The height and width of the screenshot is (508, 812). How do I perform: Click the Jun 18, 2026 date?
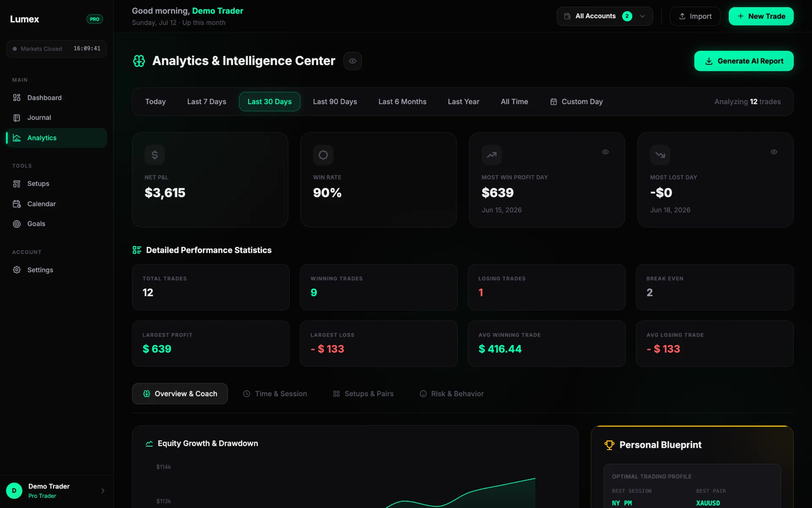coord(670,210)
